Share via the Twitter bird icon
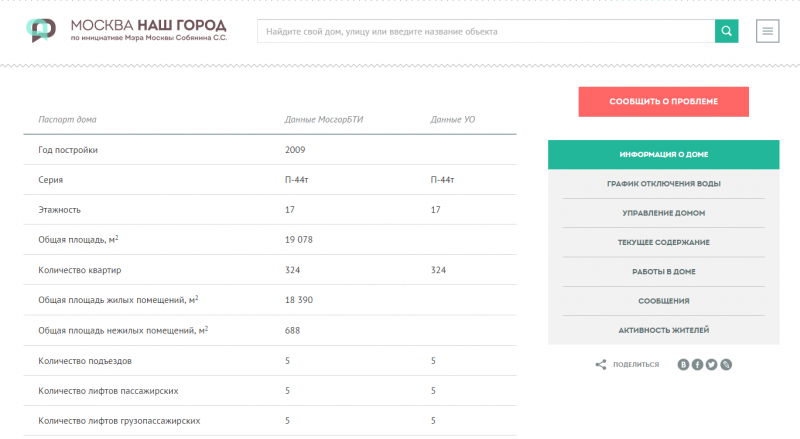Viewport: 800px width, 439px height. 712,364
